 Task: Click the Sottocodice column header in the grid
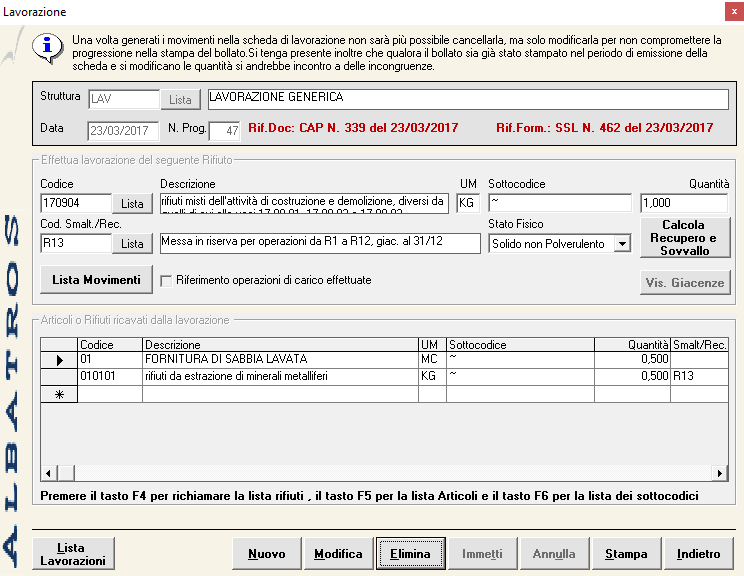click(x=521, y=345)
